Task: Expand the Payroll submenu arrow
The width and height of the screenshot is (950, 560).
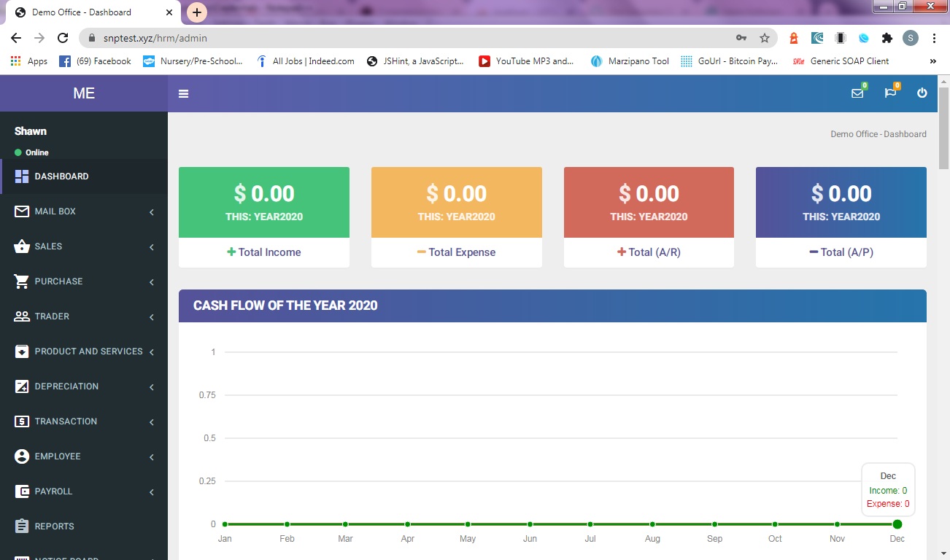Action: [152, 492]
